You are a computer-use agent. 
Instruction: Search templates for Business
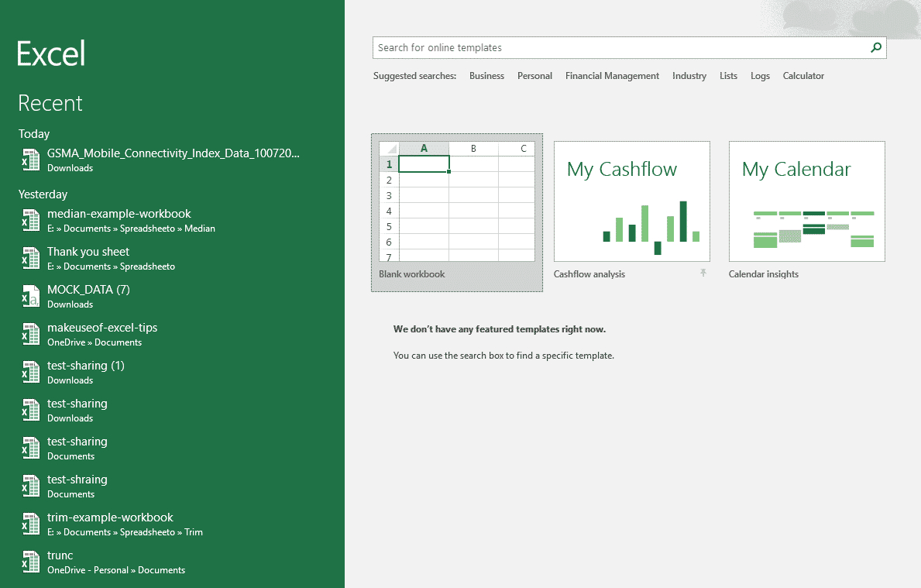[x=486, y=75]
